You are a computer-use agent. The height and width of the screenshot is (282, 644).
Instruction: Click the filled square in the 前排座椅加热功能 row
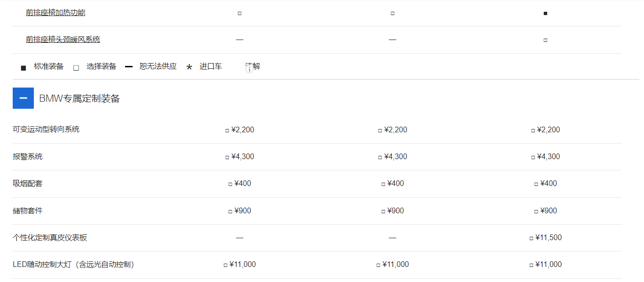pos(545,13)
